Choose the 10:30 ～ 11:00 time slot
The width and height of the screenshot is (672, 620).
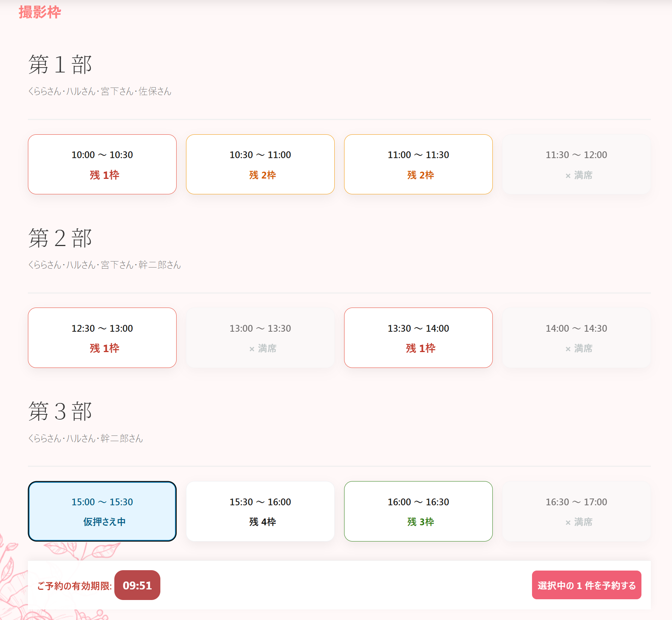pyautogui.click(x=260, y=165)
